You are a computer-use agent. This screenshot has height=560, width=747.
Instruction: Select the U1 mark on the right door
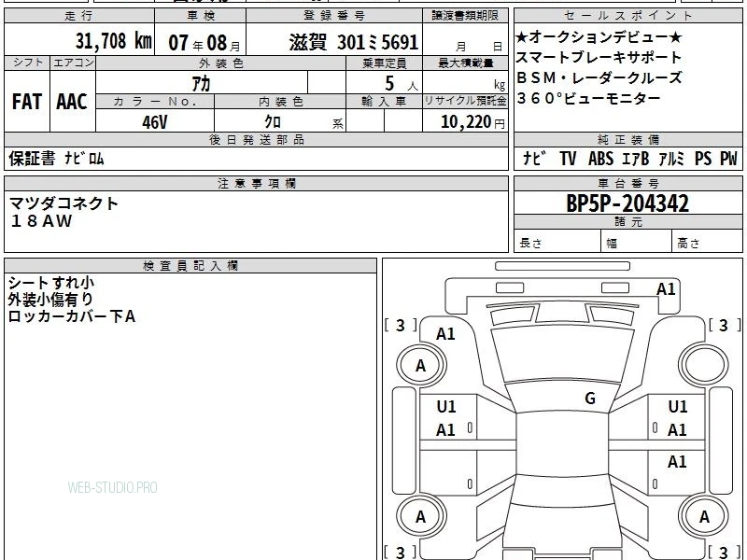678,407
